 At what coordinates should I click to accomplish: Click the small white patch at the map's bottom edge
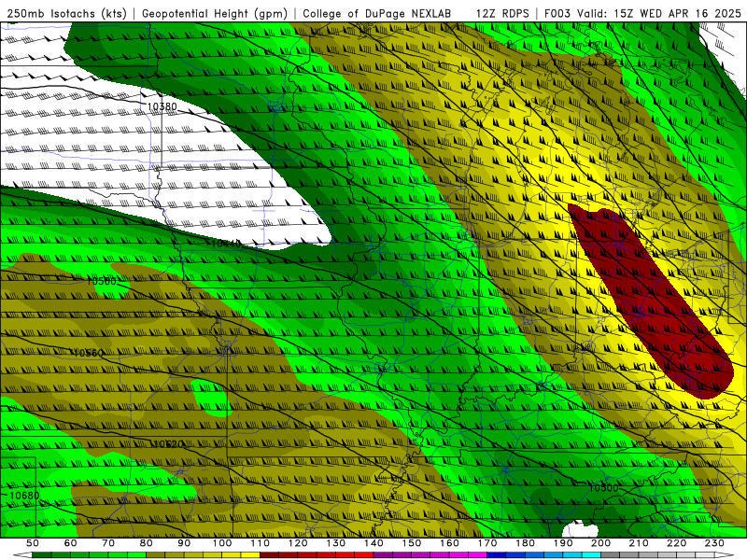pos(580,529)
